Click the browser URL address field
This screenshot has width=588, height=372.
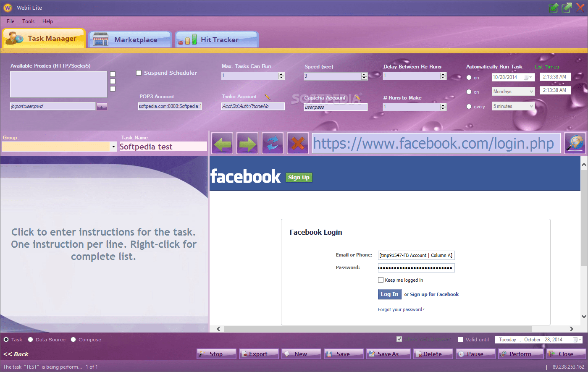pyautogui.click(x=436, y=143)
